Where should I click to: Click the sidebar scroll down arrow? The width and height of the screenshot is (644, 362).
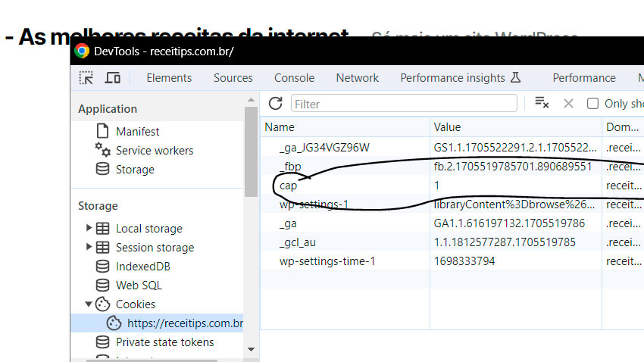point(251,349)
